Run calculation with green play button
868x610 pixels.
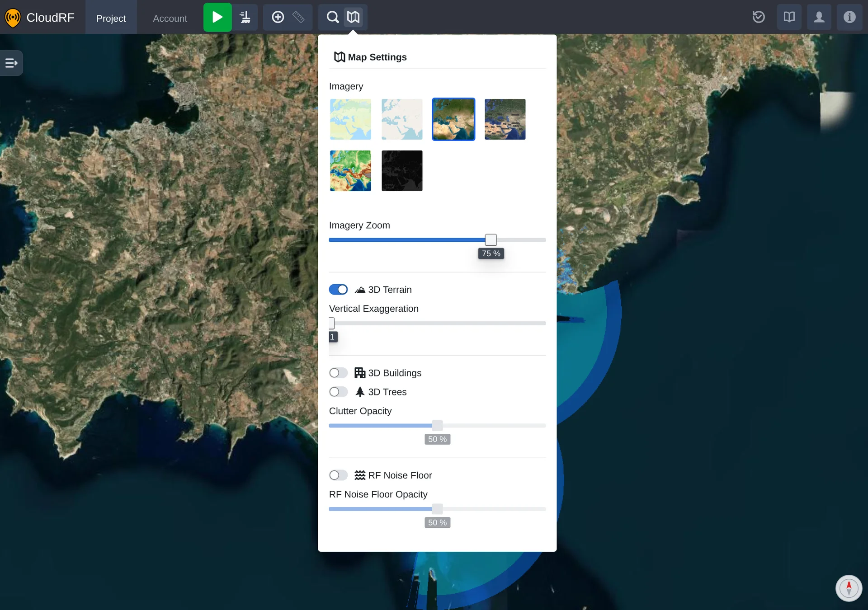[x=217, y=17]
